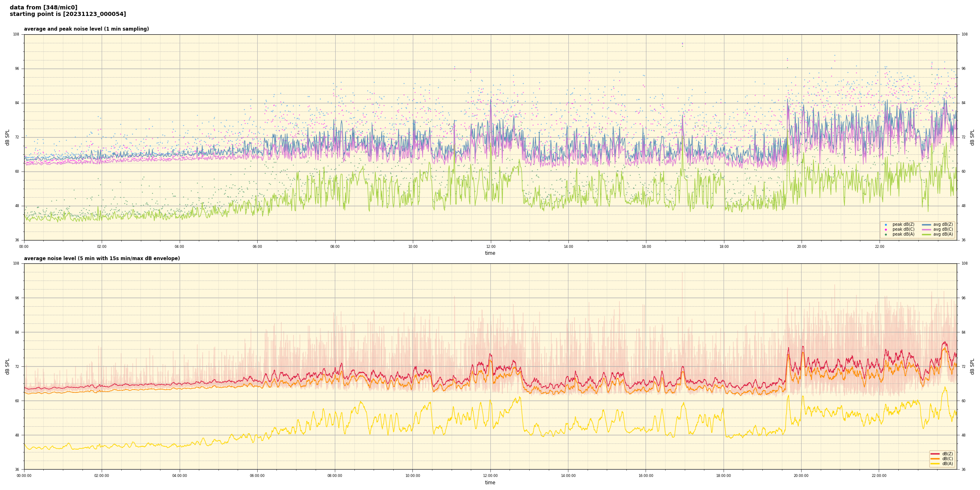Click the starting point timestamp header line
980x490 pixels.
[68, 14]
